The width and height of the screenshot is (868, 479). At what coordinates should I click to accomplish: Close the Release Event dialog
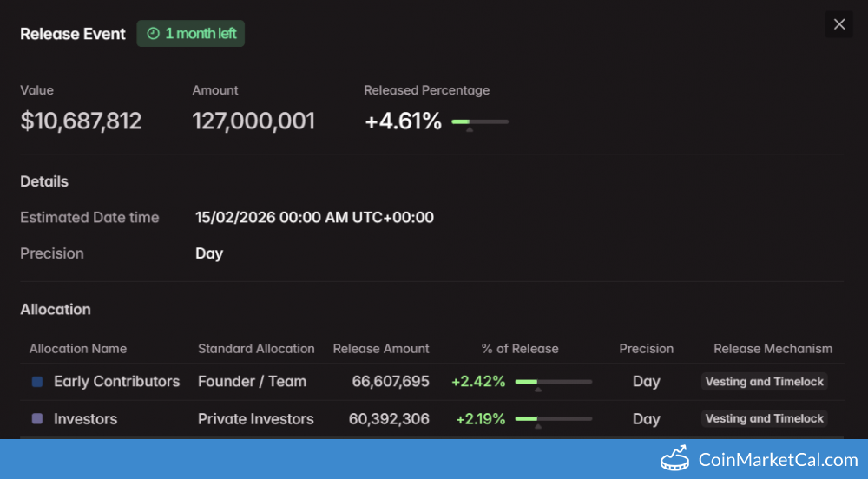coord(838,24)
